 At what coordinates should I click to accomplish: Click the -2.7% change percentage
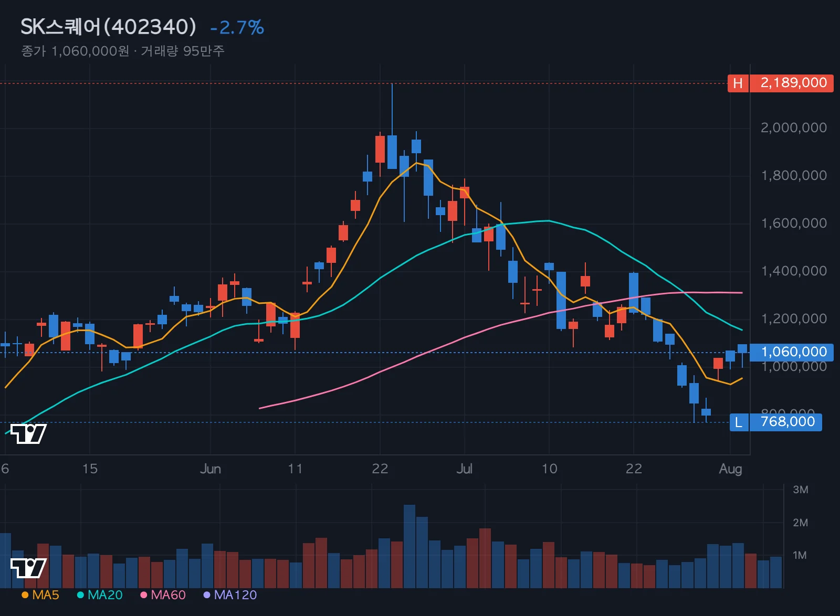coord(237,27)
